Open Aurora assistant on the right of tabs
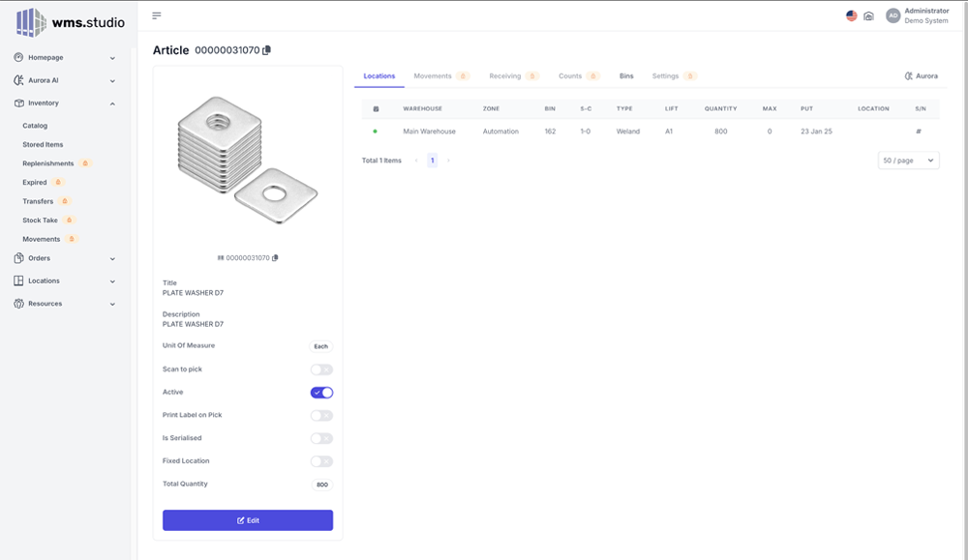 click(x=922, y=75)
